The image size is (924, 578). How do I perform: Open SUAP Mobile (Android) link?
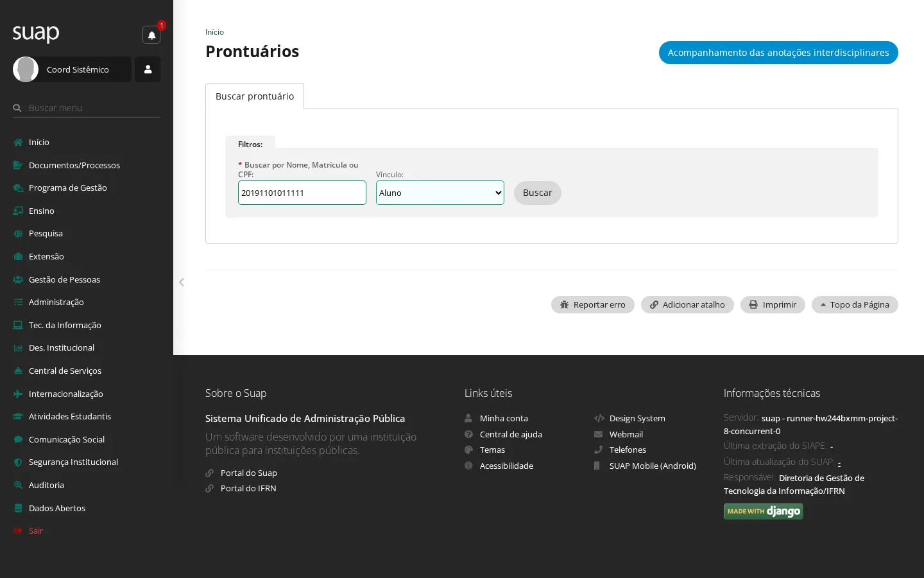point(653,466)
